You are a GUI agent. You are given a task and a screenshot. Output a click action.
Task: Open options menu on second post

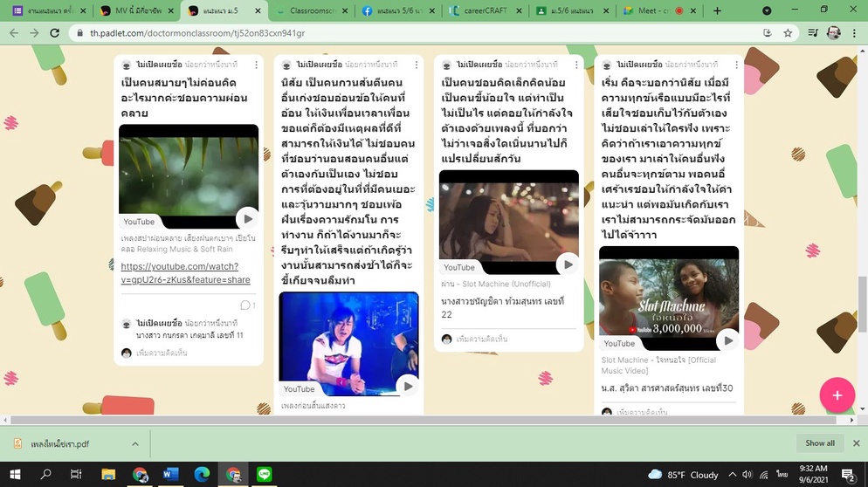tap(417, 65)
